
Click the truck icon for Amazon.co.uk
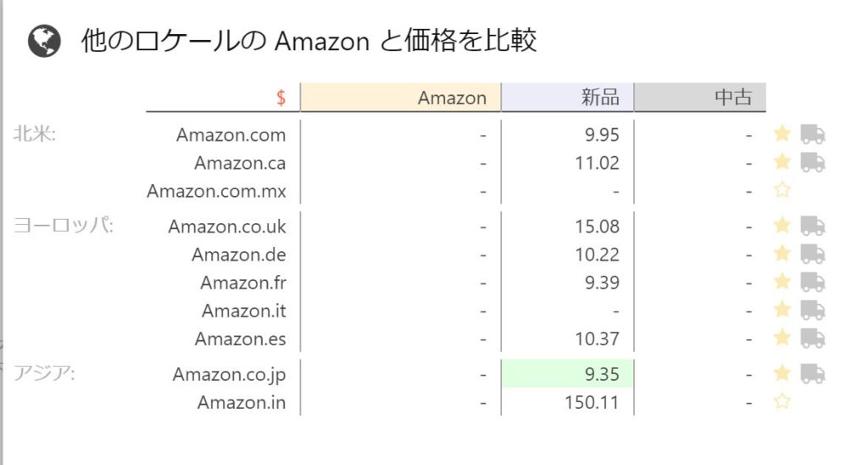pyautogui.click(x=813, y=226)
